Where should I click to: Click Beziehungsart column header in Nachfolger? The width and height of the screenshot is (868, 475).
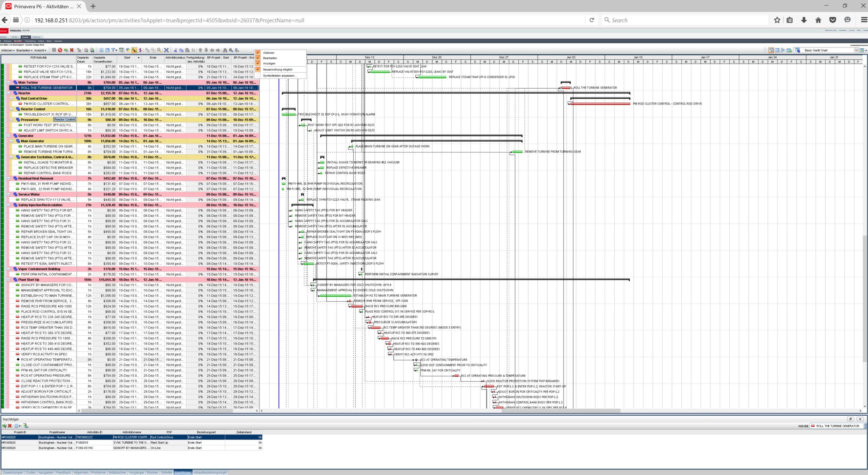pos(206,432)
